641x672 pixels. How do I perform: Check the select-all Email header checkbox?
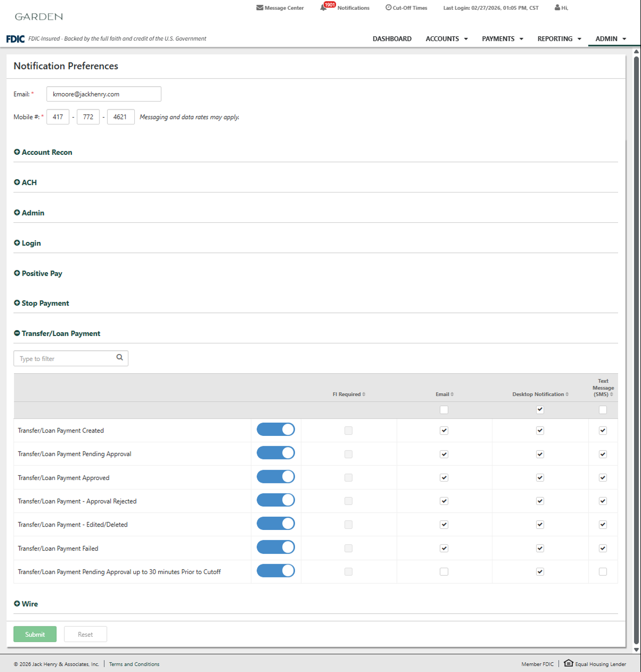(x=444, y=410)
